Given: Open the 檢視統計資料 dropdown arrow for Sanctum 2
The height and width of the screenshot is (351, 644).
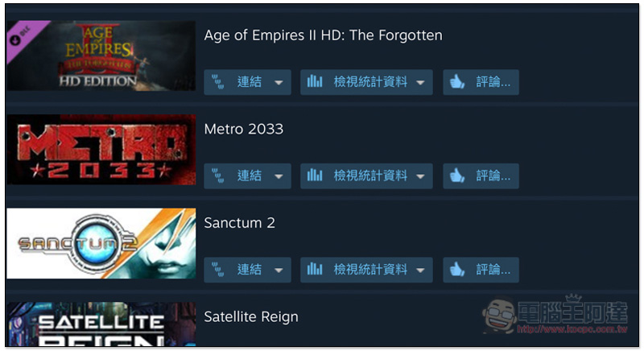Looking at the screenshot, I should point(420,270).
